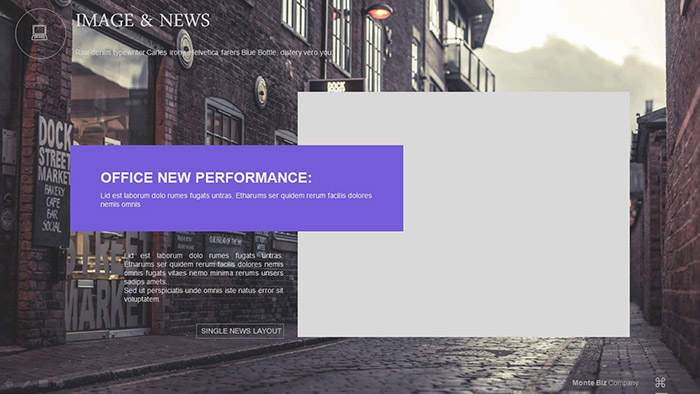Image resolution: width=700 pixels, height=394 pixels.
Task: Click the justified Lid est laborum body paragraph
Action: pos(204,269)
